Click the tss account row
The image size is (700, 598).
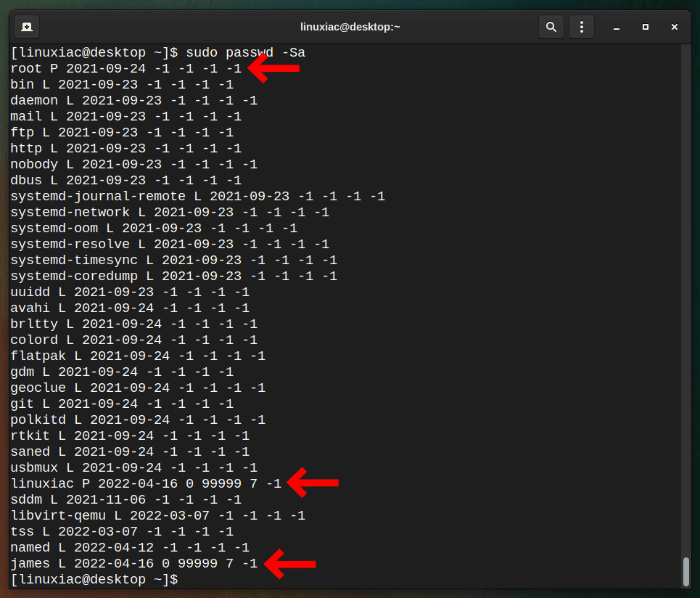tap(122, 532)
